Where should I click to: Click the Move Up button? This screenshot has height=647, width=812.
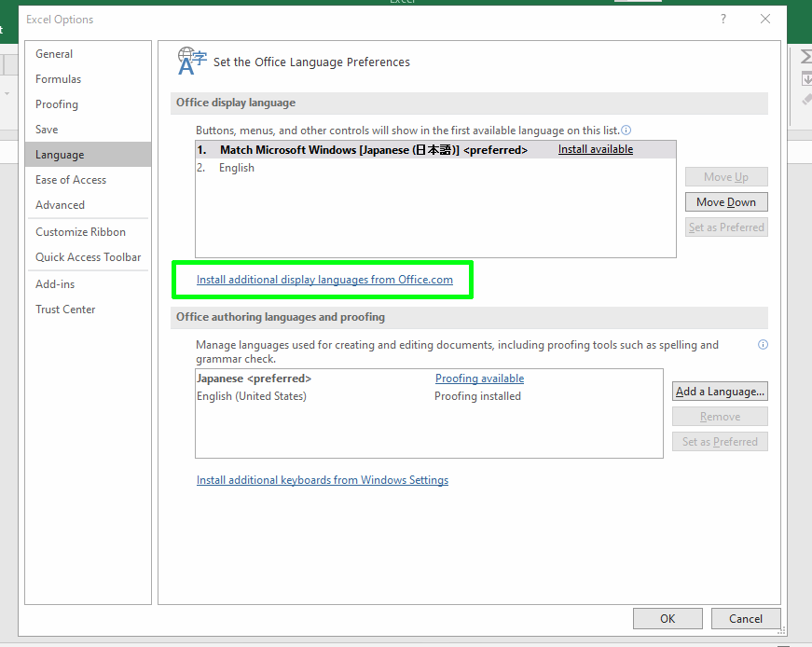pos(726,176)
